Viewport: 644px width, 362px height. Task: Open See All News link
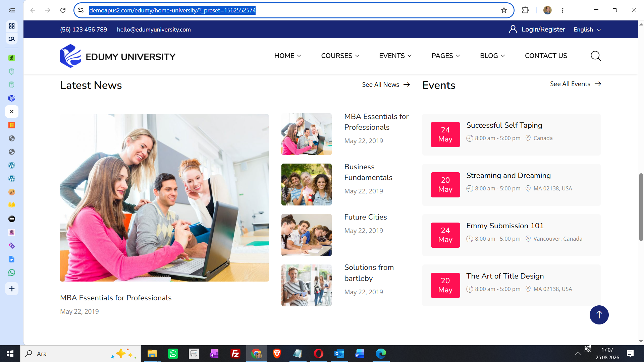(386, 84)
